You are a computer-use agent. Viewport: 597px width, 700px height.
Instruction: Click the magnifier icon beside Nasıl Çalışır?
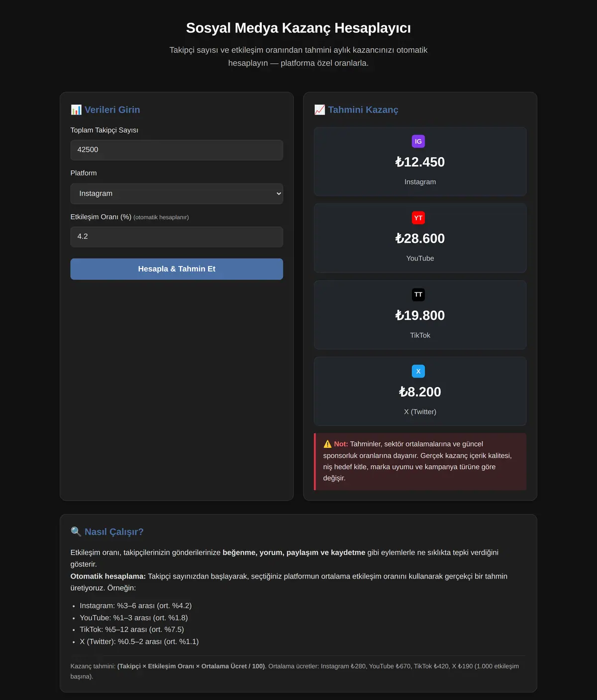(76, 531)
